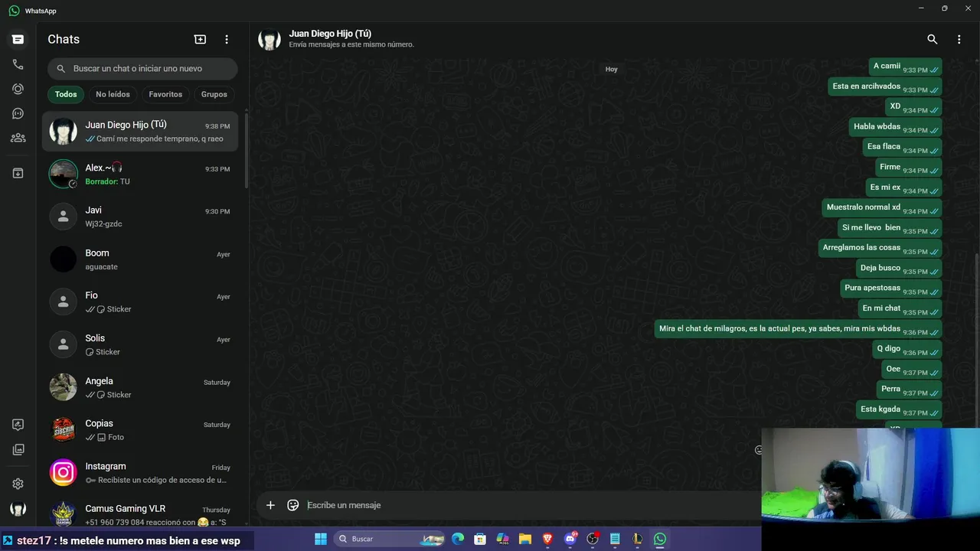The width and height of the screenshot is (980, 551).
Task: Open Brave browser from taskbar
Action: tap(547, 539)
